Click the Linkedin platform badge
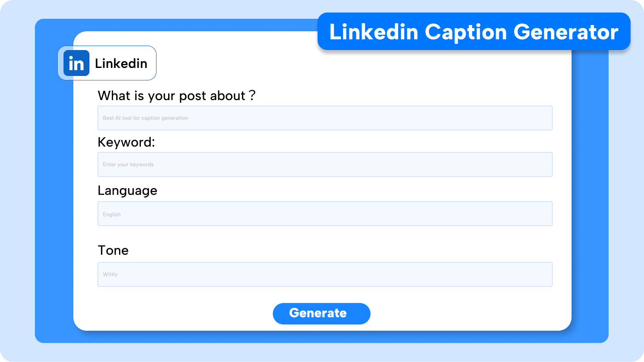The image size is (644, 362). point(106,63)
